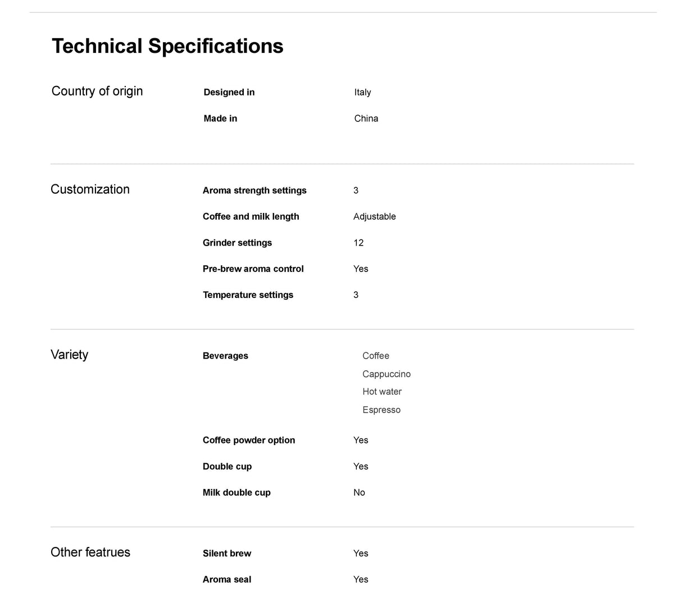This screenshot has height=616, width=682.
Task: Click the Milk double cup label
Action: pos(237,492)
